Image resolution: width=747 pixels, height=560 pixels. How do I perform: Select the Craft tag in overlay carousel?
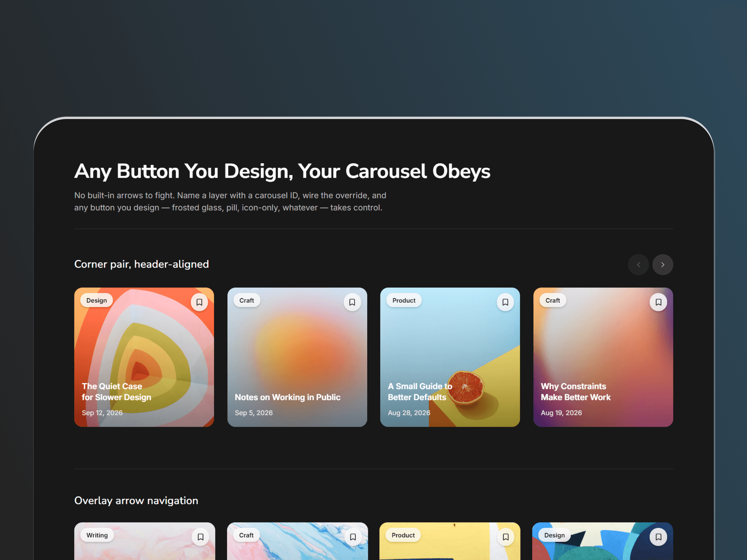click(246, 535)
